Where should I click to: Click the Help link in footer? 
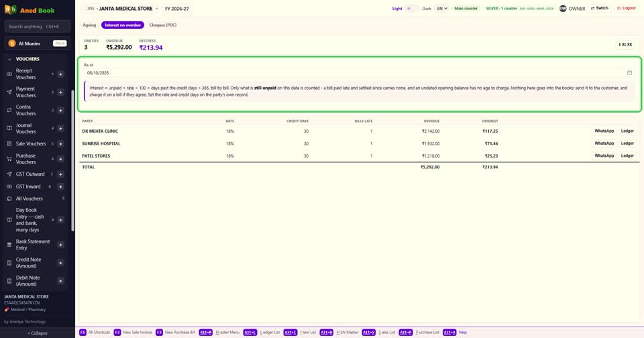(462, 332)
